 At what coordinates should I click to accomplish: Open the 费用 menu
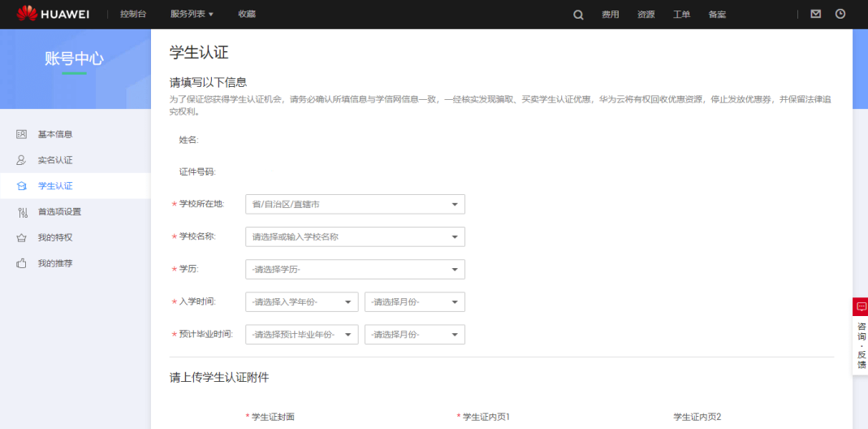(610, 15)
